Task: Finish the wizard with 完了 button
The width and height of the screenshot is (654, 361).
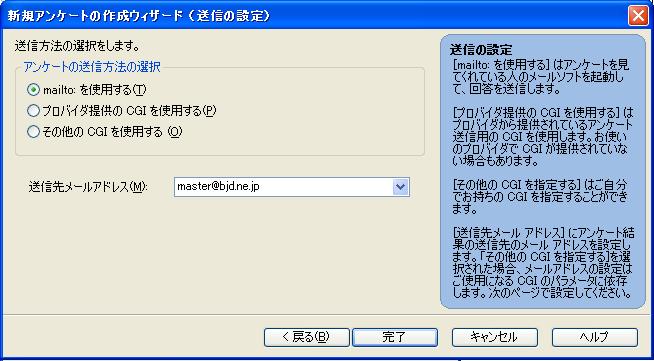Action: pos(395,337)
